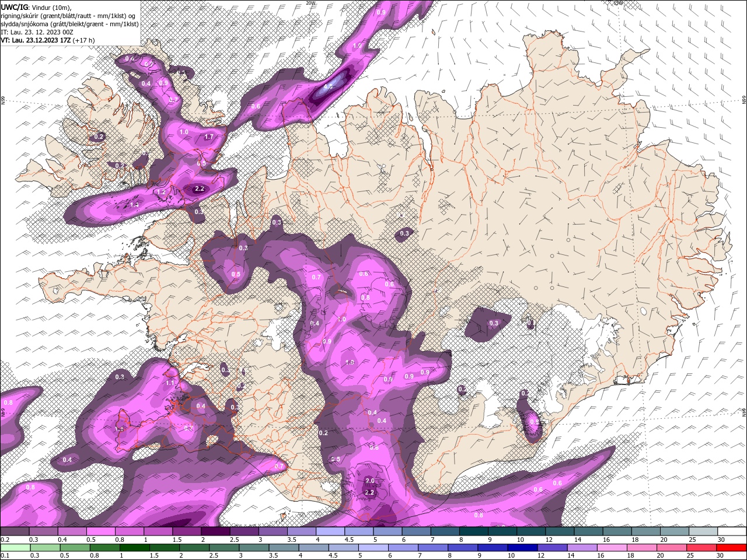The width and height of the screenshot is (747, 560).
Task: Pick the bright red 30 swatch on the rain scale
Action: (731, 547)
